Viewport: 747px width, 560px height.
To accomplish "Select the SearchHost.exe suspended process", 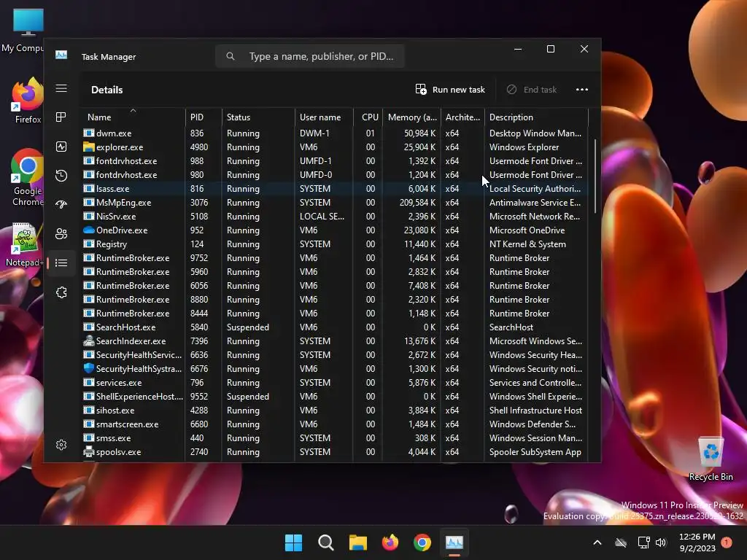I will [336, 327].
